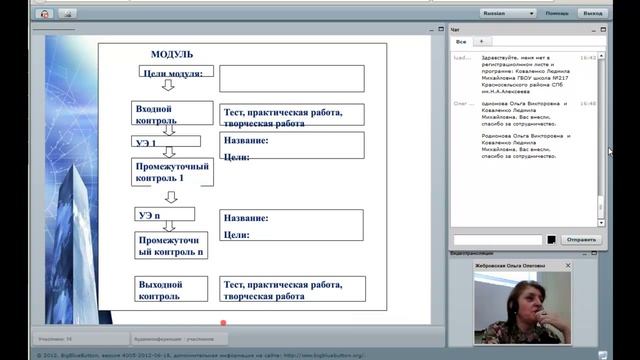The width and height of the screenshot is (640, 360).
Task: Click the 'УЭ n' box on slide
Action: (164, 214)
